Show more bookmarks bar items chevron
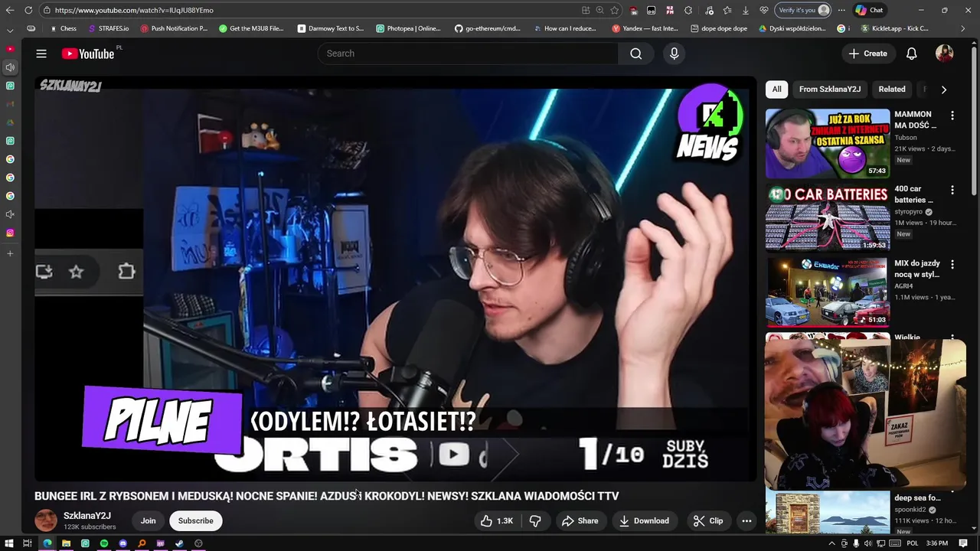980x551 pixels. [964, 28]
